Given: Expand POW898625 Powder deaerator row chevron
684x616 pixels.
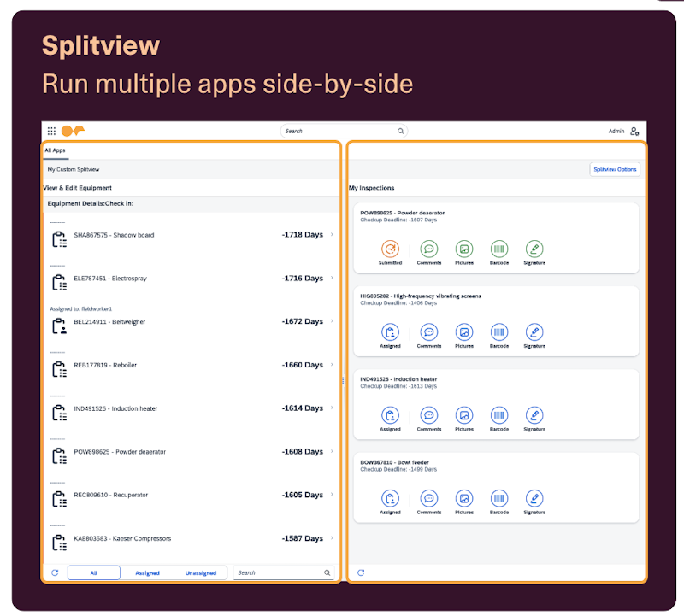Looking at the screenshot, I should tap(332, 451).
